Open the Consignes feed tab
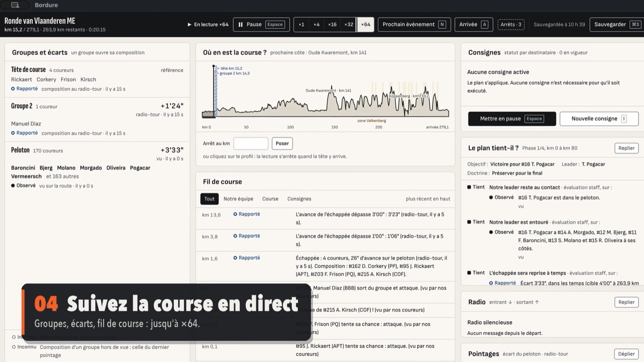 [x=299, y=199]
